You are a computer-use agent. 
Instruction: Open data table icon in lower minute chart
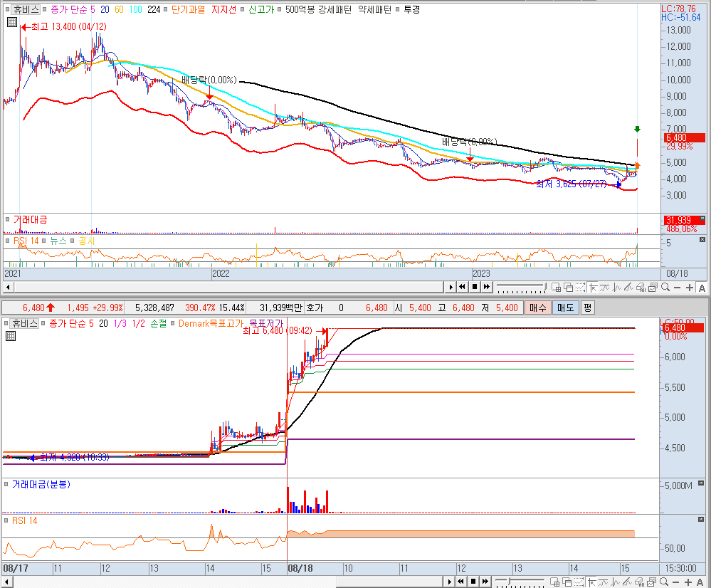(x=11, y=336)
